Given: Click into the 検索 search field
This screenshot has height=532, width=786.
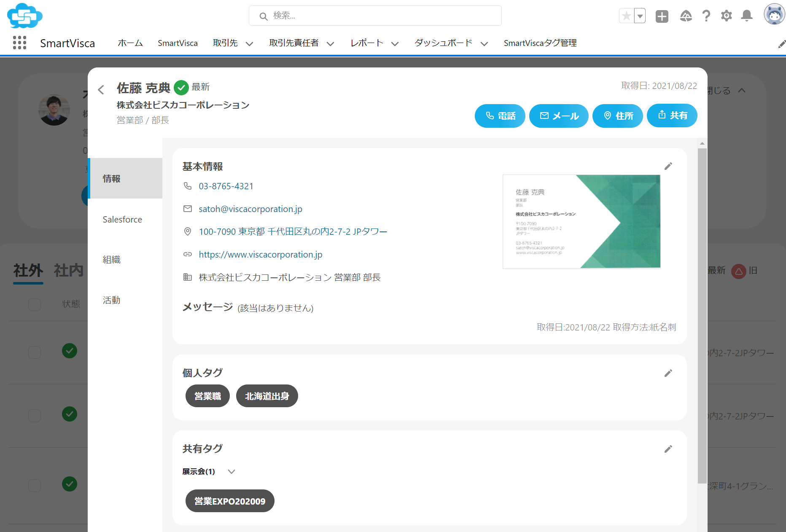Looking at the screenshot, I should [x=375, y=16].
